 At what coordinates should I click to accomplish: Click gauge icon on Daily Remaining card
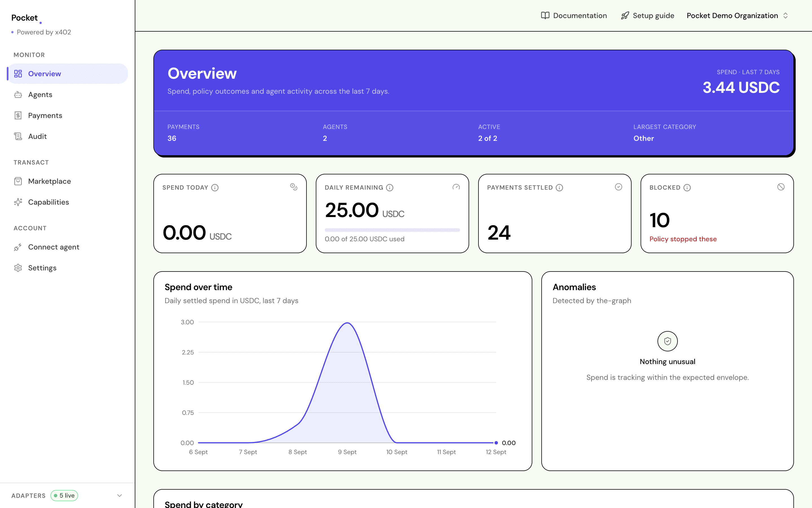456,187
